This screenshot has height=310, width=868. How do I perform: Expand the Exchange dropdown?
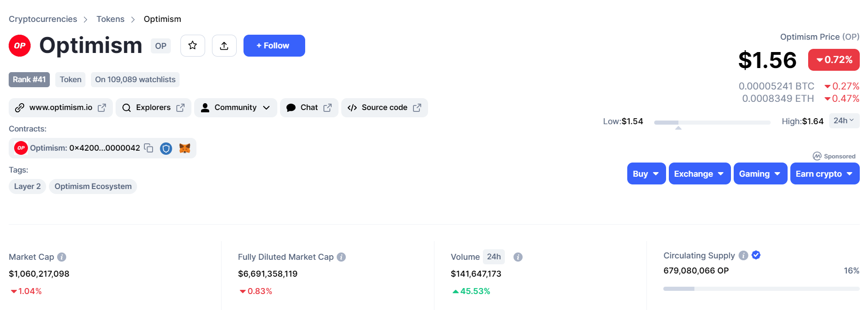click(x=699, y=173)
